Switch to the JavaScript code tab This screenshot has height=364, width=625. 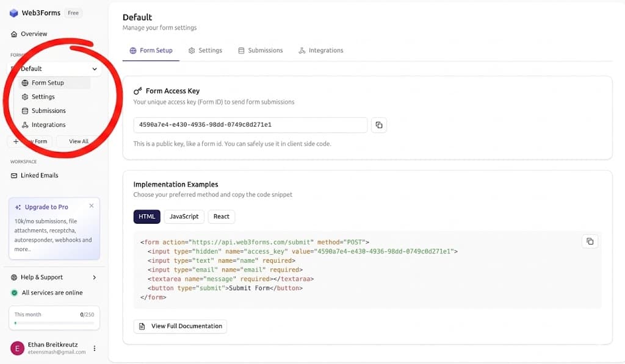pyautogui.click(x=184, y=216)
